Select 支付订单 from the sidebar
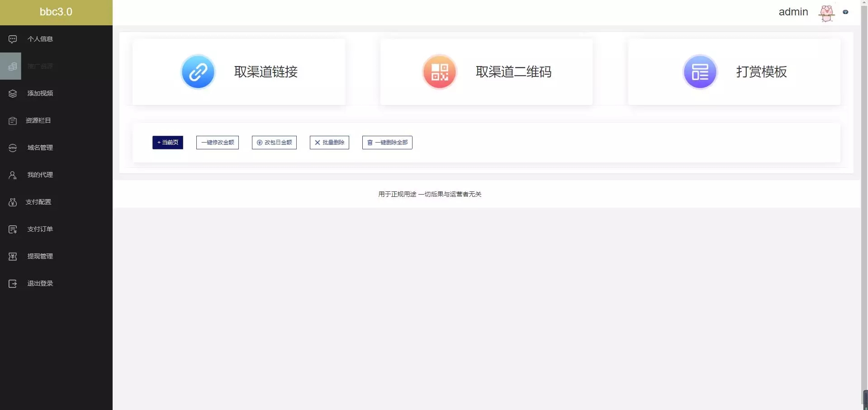Image resolution: width=868 pixels, height=410 pixels. (x=40, y=229)
